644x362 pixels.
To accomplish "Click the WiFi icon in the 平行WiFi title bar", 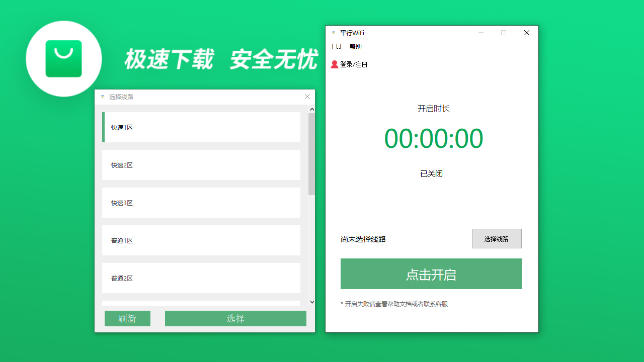I will pos(333,33).
